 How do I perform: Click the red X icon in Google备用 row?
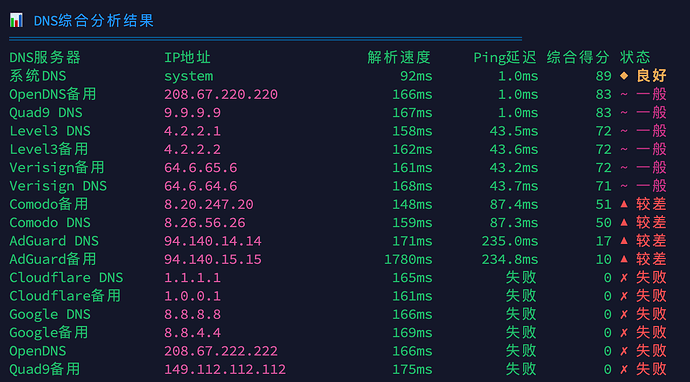pyautogui.click(x=624, y=333)
